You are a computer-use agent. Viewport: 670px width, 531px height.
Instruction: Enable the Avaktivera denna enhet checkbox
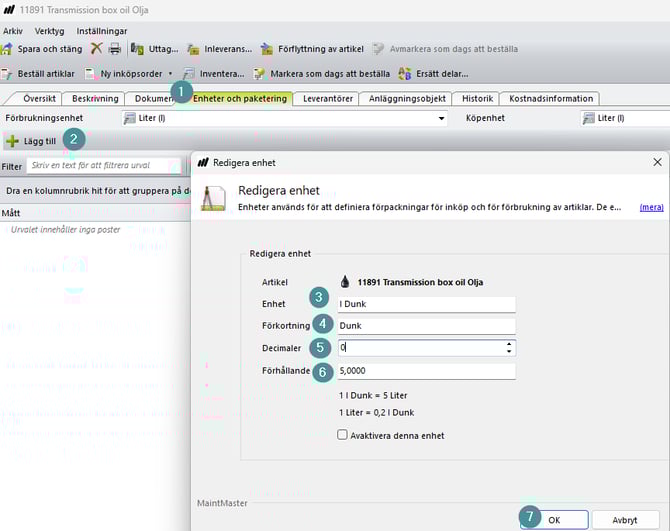343,435
